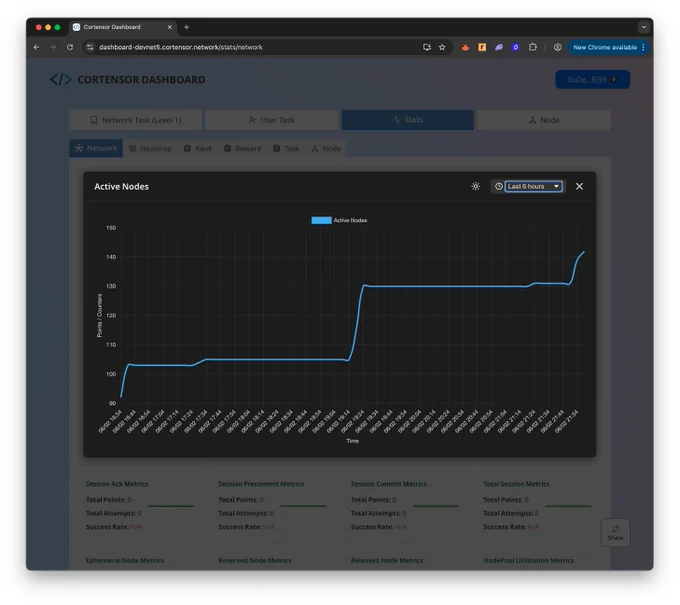Bookmark this page with star icon
This screenshot has height=605, width=680.
click(442, 47)
